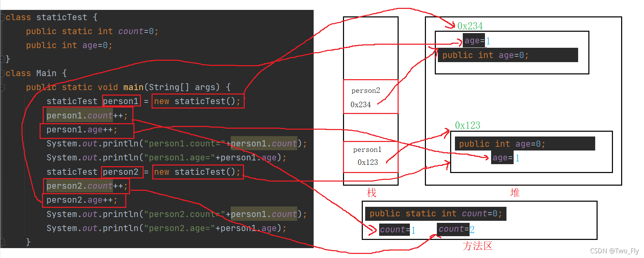Click 'age=1' in the 0x123 heap object
The height and width of the screenshot is (258, 644).
[506, 158]
